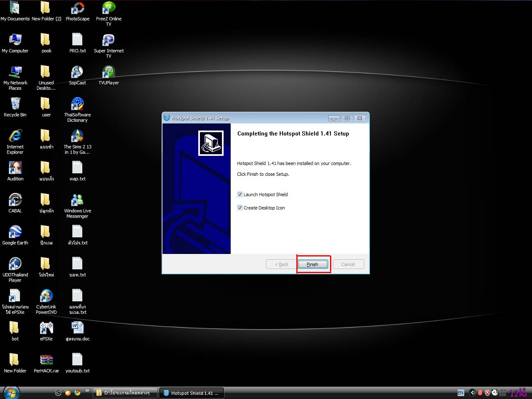Viewport: 532px width, 399px height.
Task: Select the Unused Desktop folder icon
Action: pyautogui.click(x=46, y=78)
